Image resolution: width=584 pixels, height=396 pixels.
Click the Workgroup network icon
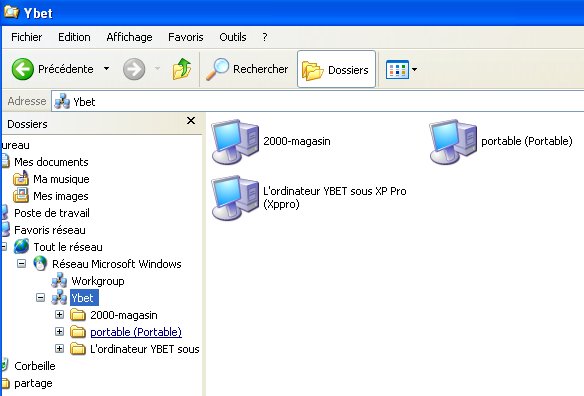(59, 281)
